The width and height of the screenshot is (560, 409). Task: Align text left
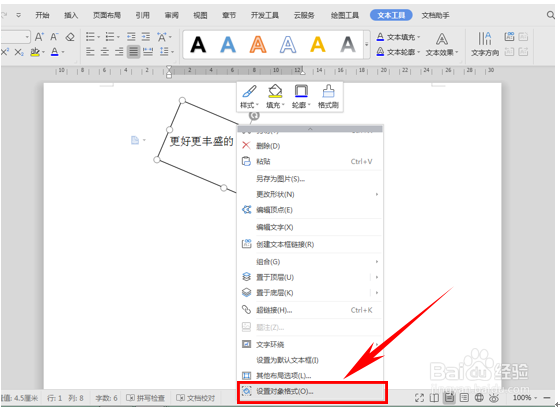90,52
